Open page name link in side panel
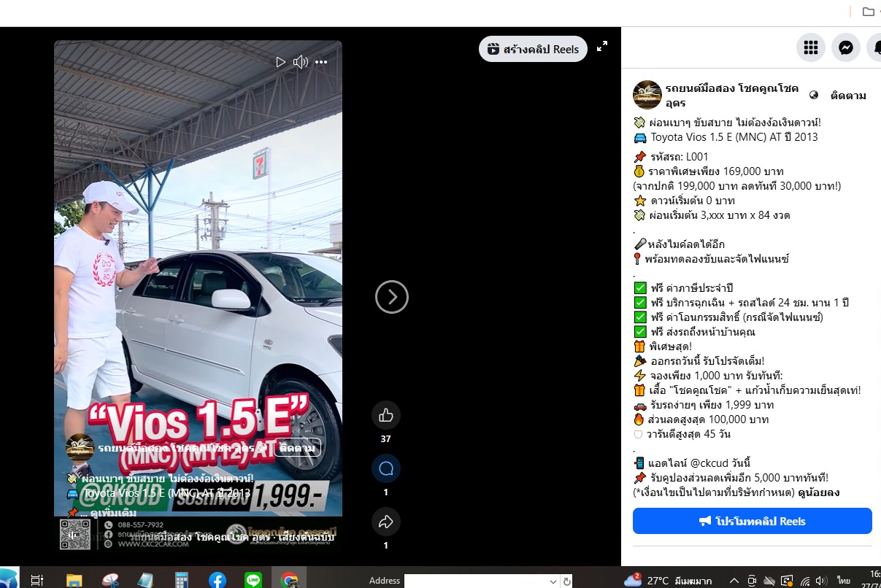Image resolution: width=881 pixels, height=588 pixels. click(731, 96)
